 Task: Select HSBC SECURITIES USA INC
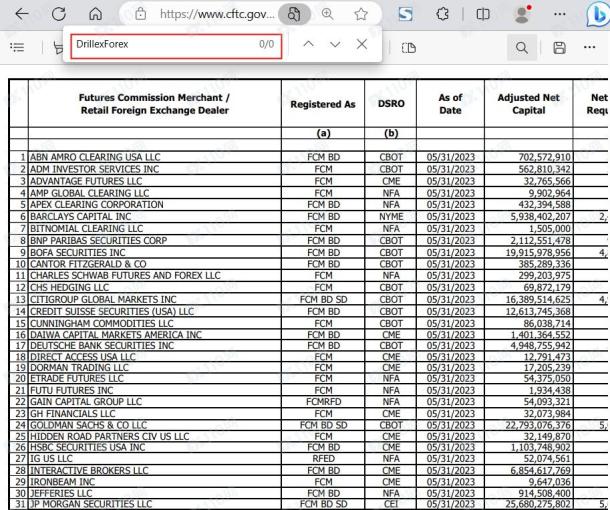pos(88,447)
